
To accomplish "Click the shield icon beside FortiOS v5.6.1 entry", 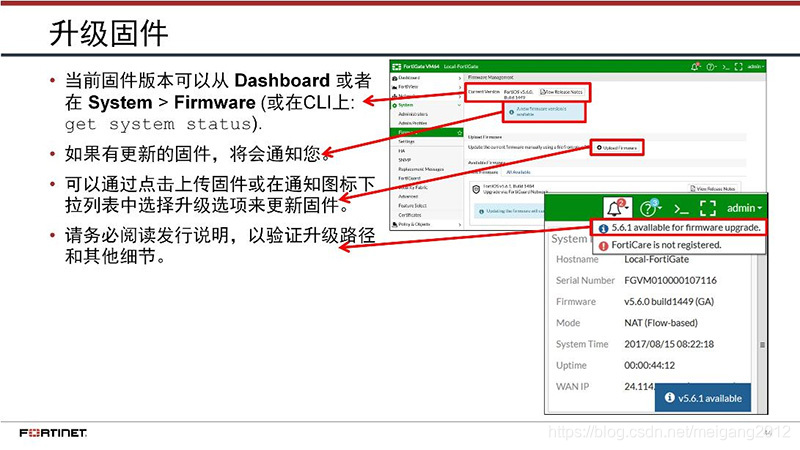I will pos(476,189).
